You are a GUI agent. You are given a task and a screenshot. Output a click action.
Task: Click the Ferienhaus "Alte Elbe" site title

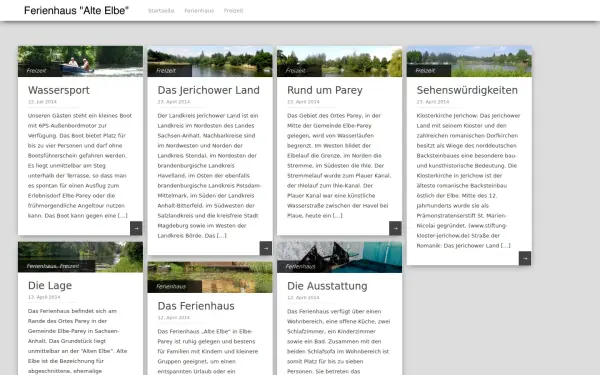(x=77, y=10)
